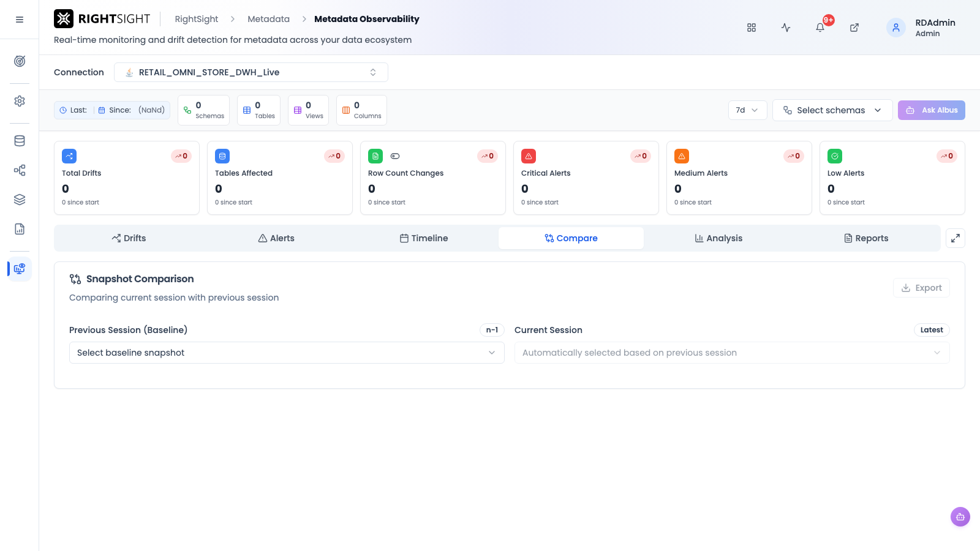This screenshot has width=980, height=551.
Task: Click the RightSight breadcrumb link
Action: [197, 19]
